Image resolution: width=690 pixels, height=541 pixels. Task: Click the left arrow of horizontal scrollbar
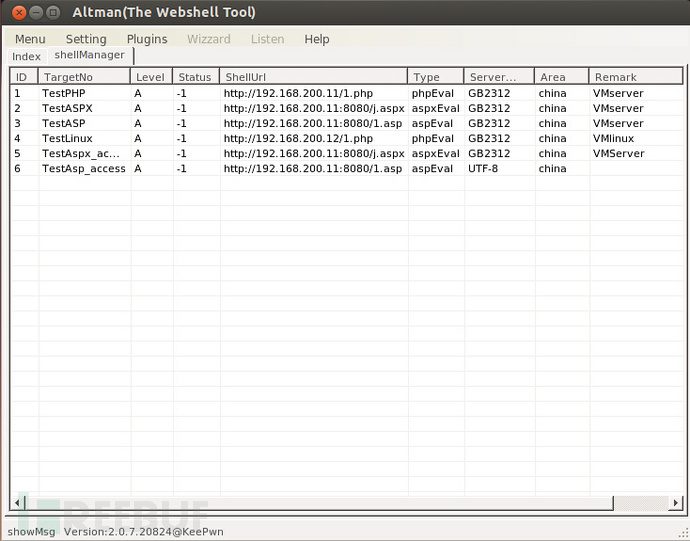click(x=17, y=502)
